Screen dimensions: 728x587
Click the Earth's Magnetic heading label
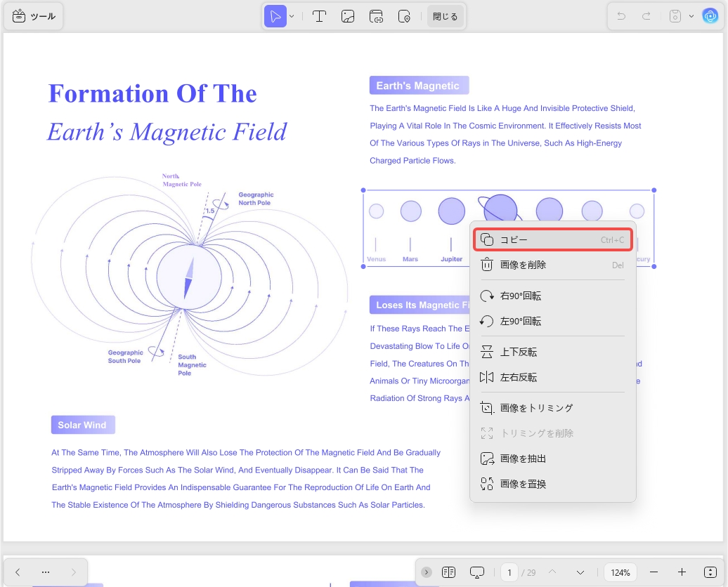point(419,86)
